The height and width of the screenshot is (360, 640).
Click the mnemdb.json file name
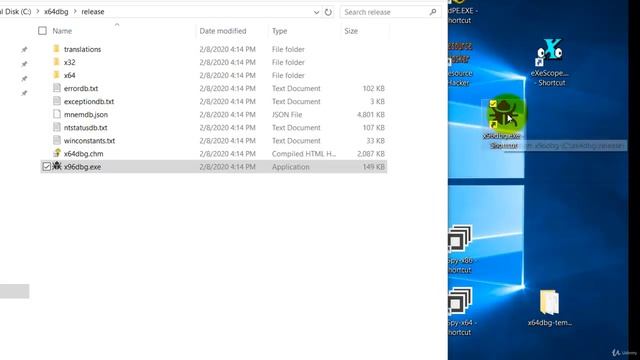pyautogui.click(x=86, y=115)
